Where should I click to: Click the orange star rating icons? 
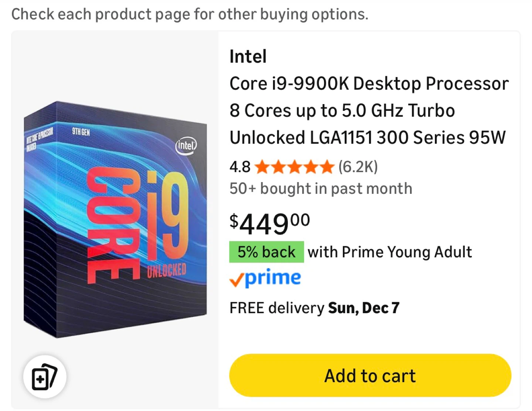click(294, 167)
